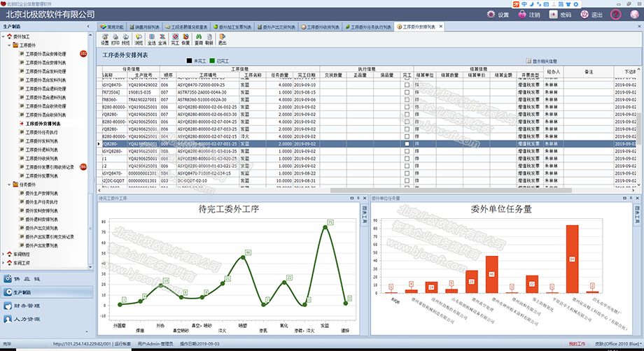644x351 pixels.
Task: Toggle 完工 checkbox in ASYQ8470-72000-009-25 row
Action: pyautogui.click(x=407, y=85)
